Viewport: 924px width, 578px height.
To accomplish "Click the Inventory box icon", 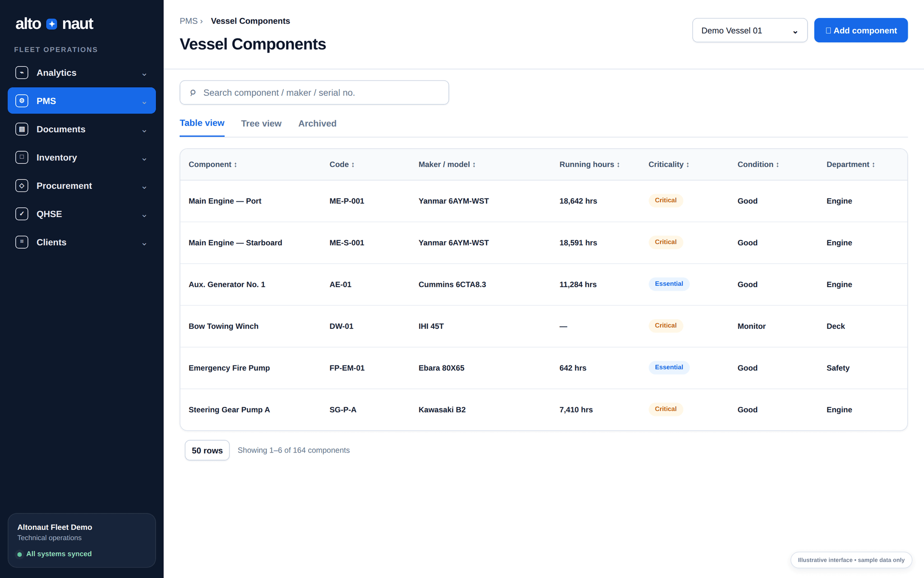I will (x=22, y=157).
